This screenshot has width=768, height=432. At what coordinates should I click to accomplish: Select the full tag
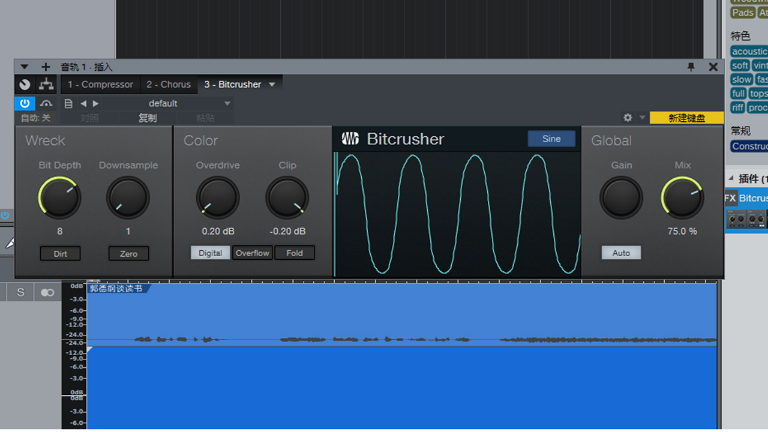click(x=738, y=94)
